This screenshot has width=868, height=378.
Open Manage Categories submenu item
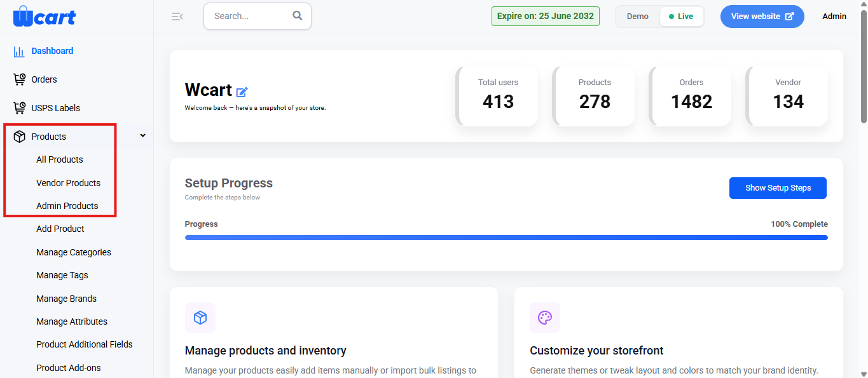[x=74, y=252]
